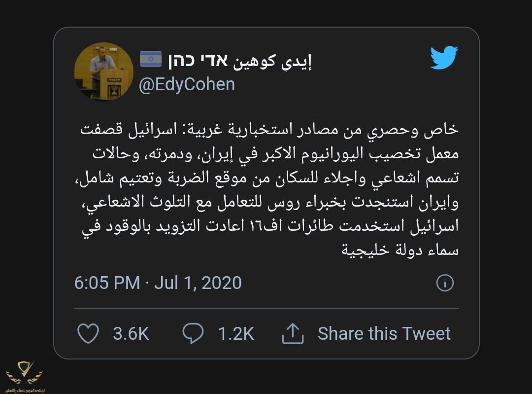Open the tweet info circle icon
The width and height of the screenshot is (532, 394).
445,283
